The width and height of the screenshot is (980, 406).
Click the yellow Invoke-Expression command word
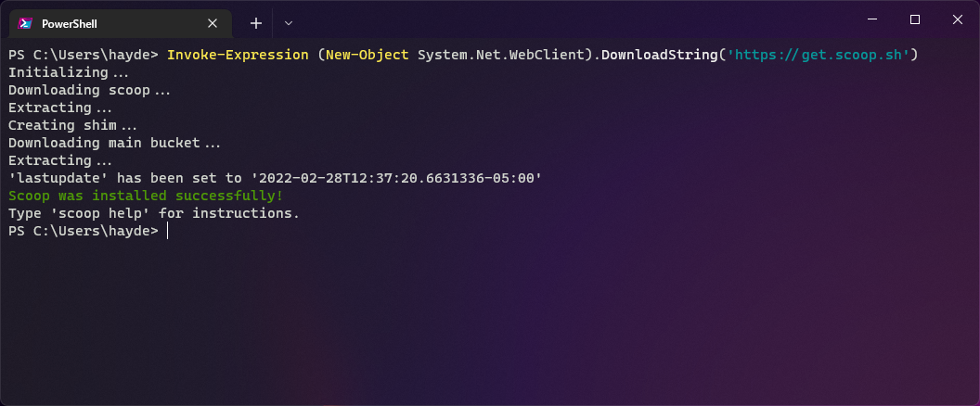[238, 55]
